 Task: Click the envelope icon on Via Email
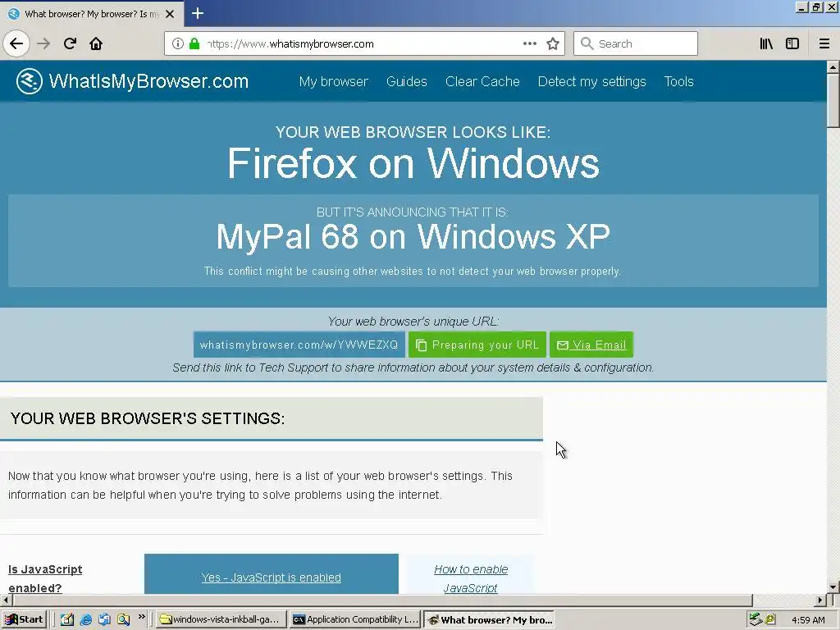pos(563,345)
